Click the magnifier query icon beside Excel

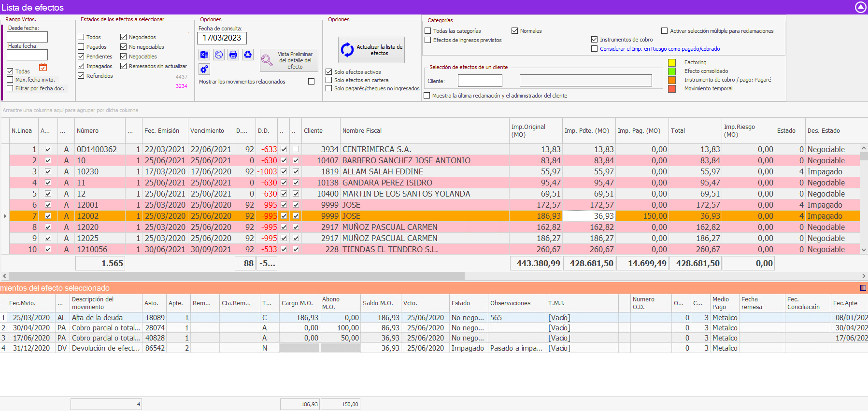219,55
